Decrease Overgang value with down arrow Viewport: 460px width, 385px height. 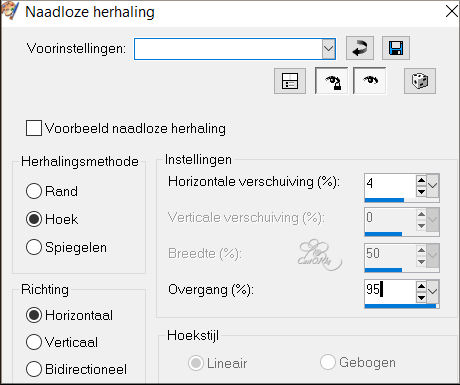pos(421,297)
